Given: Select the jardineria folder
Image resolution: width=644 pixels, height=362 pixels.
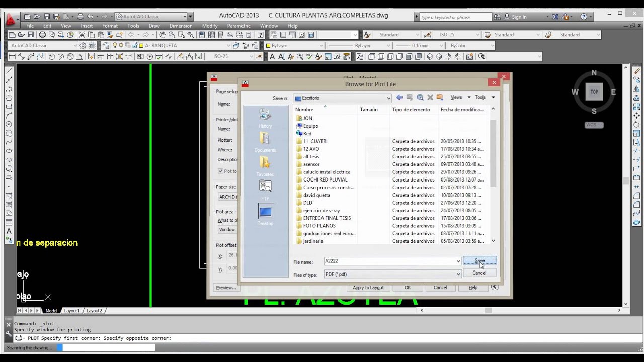Looking at the screenshot, I should 313,241.
